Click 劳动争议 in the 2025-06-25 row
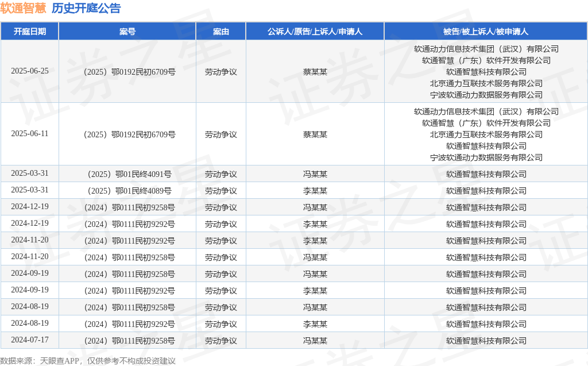 pos(221,72)
